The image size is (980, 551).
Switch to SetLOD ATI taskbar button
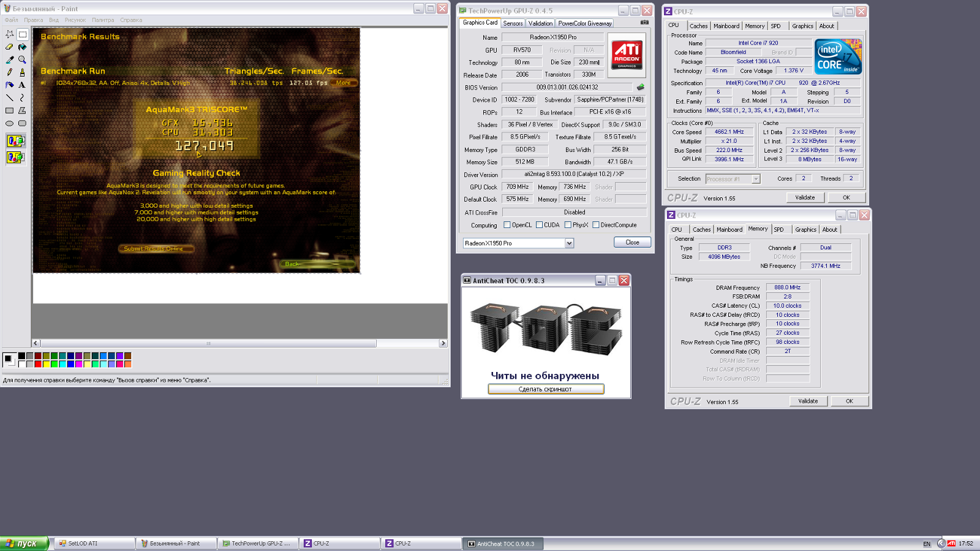click(x=95, y=544)
